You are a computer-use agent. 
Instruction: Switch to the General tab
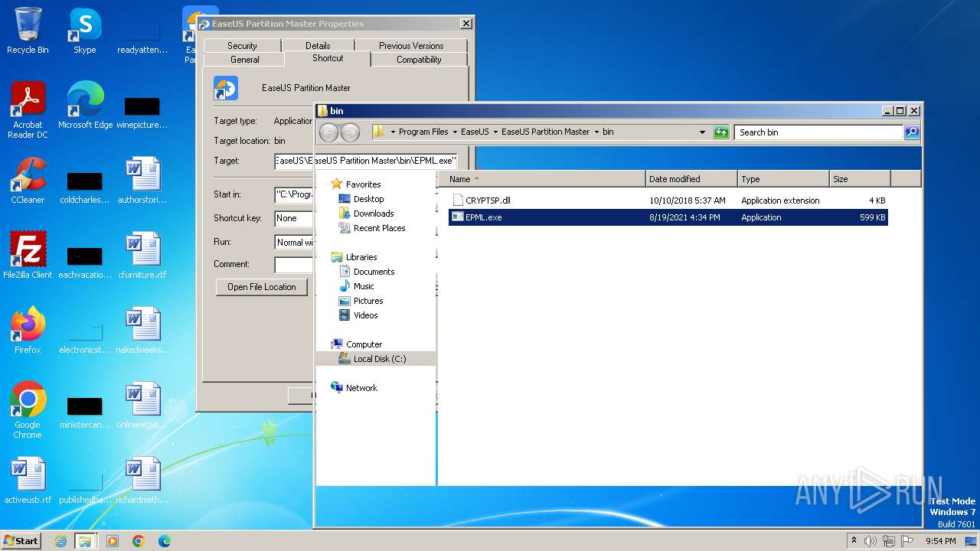coord(244,60)
